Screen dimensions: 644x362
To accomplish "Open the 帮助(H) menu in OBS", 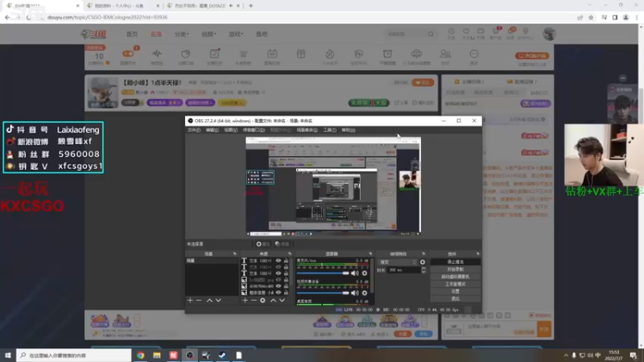I will pyautogui.click(x=349, y=130).
